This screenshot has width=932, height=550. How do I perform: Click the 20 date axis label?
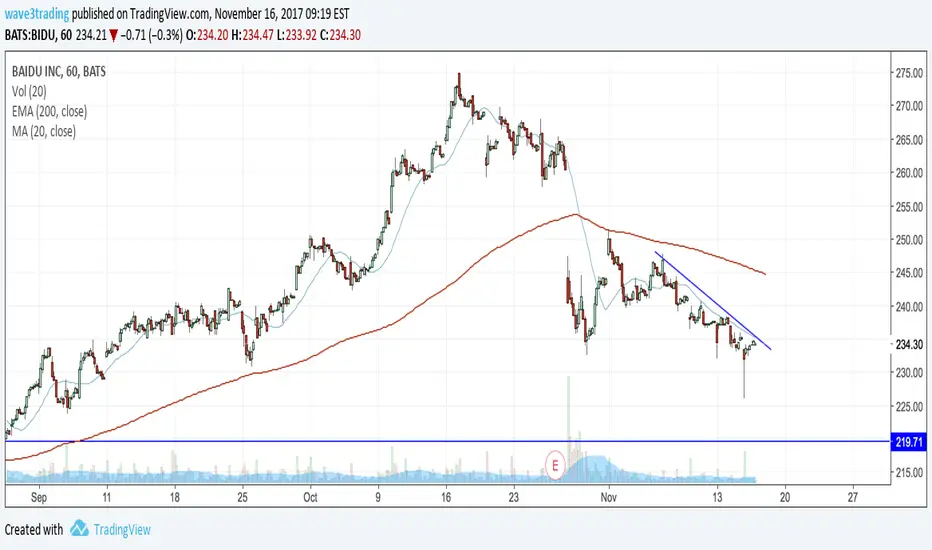coord(785,497)
